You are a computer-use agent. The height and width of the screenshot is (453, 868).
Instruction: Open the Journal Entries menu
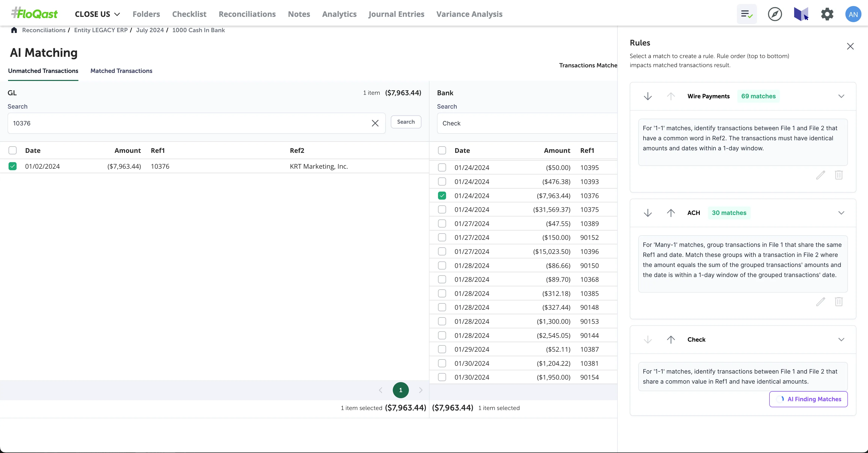coord(396,14)
